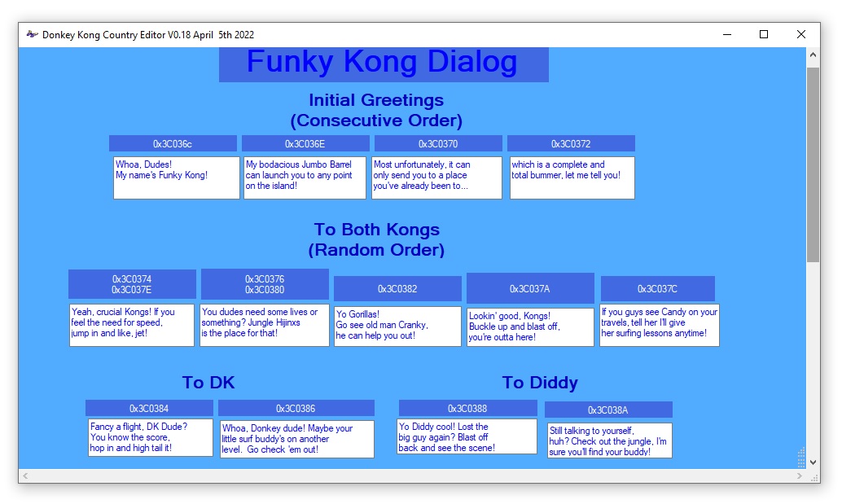Click the "Jungle Hijinxs" dialog text box
Viewport: 842px width, 504px height.
[265, 325]
